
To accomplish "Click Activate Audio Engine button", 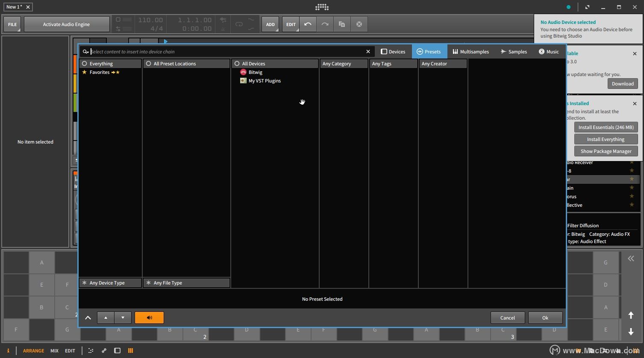I will 67,24.
